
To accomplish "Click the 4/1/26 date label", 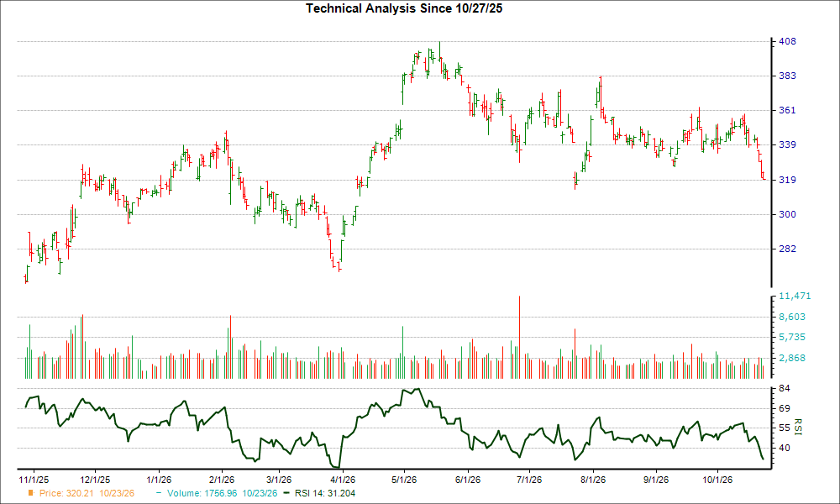I will click(343, 480).
